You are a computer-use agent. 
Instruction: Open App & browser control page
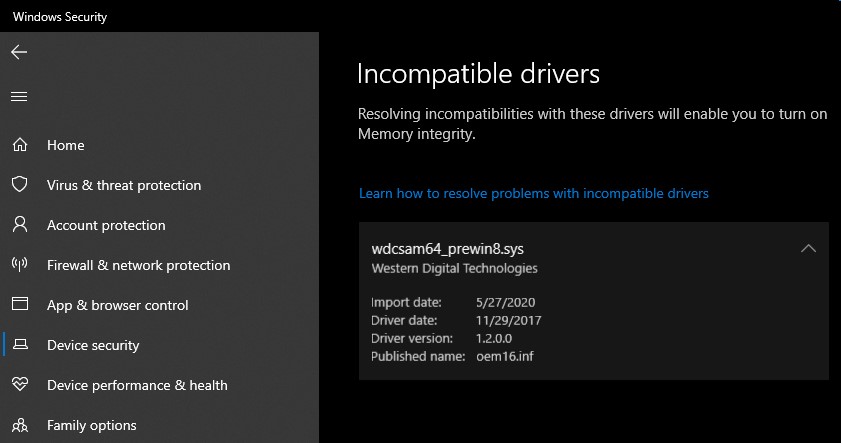point(117,305)
